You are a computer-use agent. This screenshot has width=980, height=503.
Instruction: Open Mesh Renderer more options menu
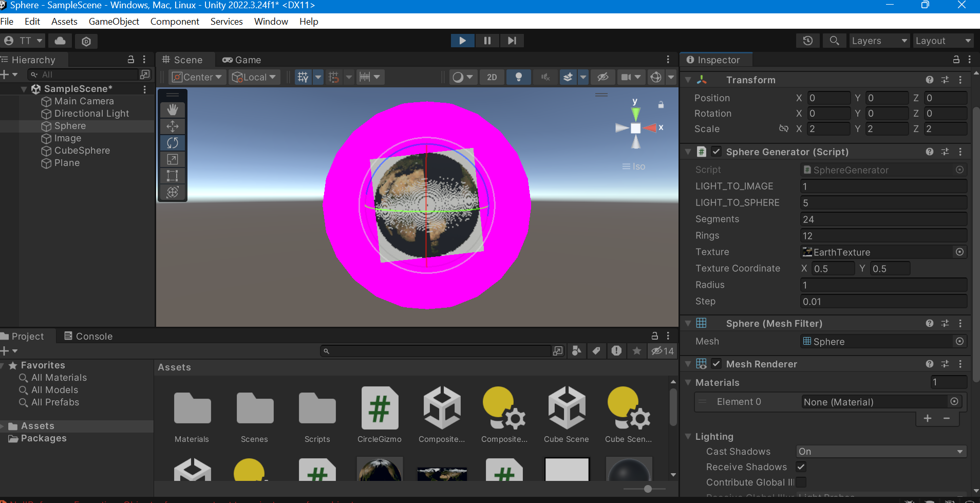[x=960, y=364]
